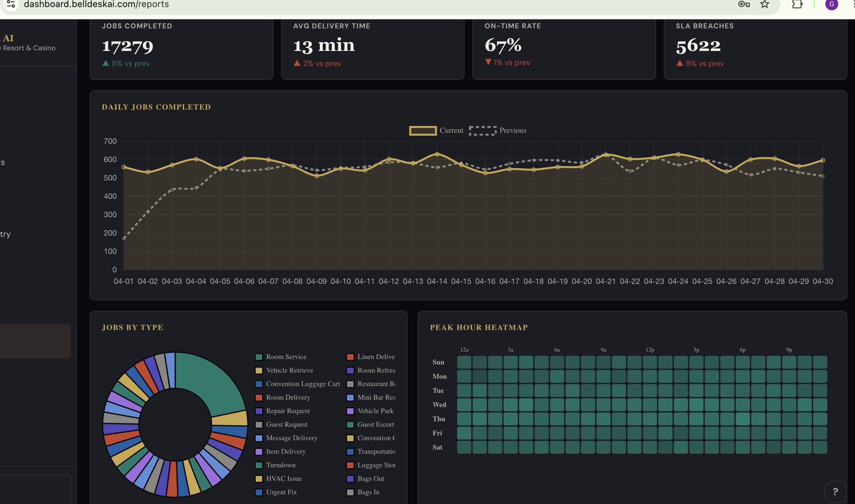Click the HVAC Issue yellow color swatch
855x504 pixels.
pyautogui.click(x=259, y=479)
